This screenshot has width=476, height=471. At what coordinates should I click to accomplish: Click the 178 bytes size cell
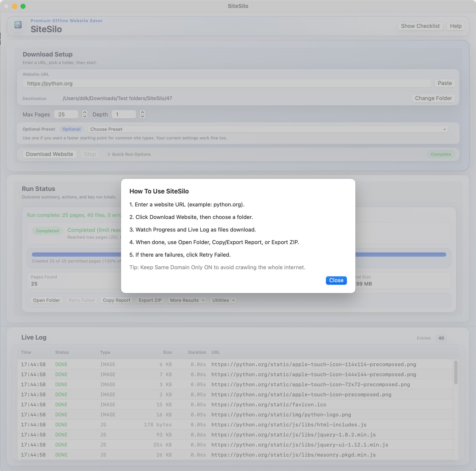158,425
